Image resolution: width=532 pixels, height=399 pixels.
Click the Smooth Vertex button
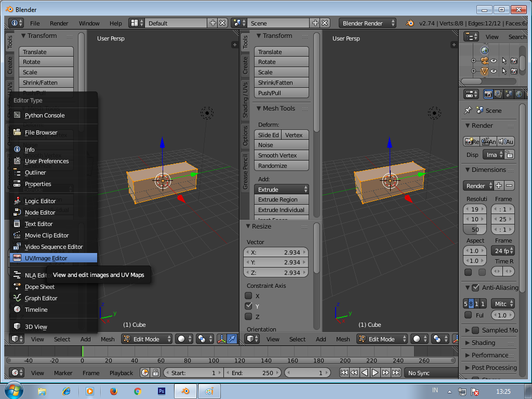click(x=281, y=155)
